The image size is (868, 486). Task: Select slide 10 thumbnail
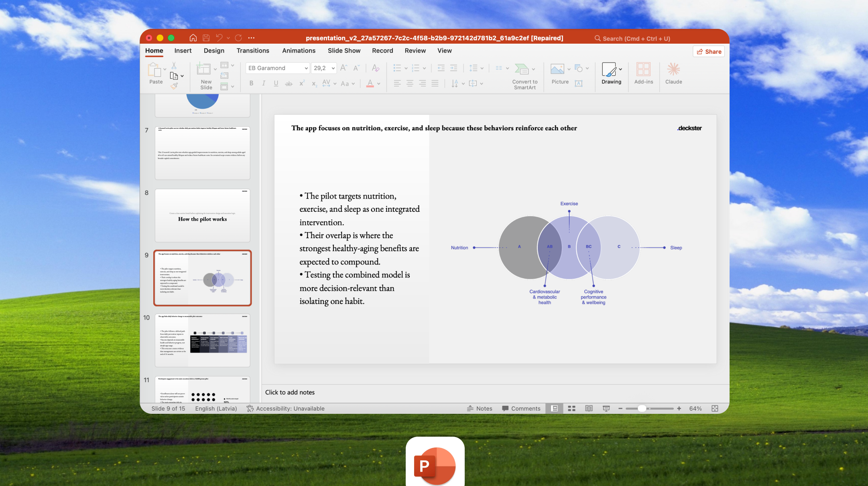pyautogui.click(x=203, y=340)
